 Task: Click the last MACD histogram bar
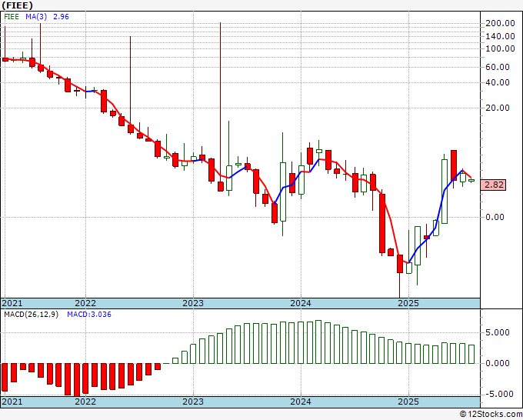[471, 354]
